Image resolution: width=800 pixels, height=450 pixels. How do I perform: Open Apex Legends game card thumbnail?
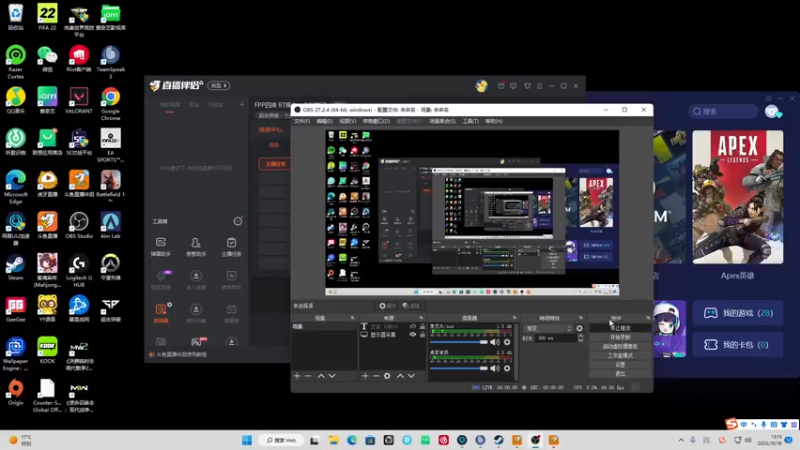click(x=737, y=197)
